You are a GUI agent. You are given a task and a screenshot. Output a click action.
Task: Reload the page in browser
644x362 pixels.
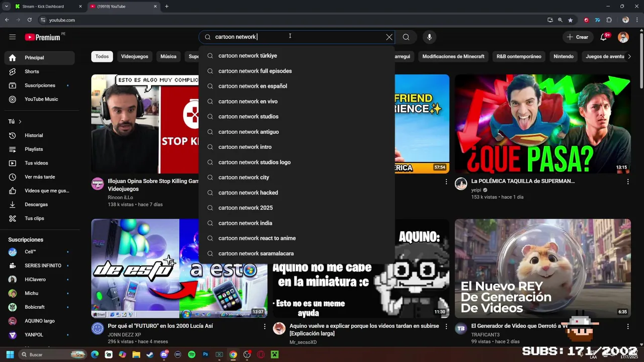pos(29,20)
